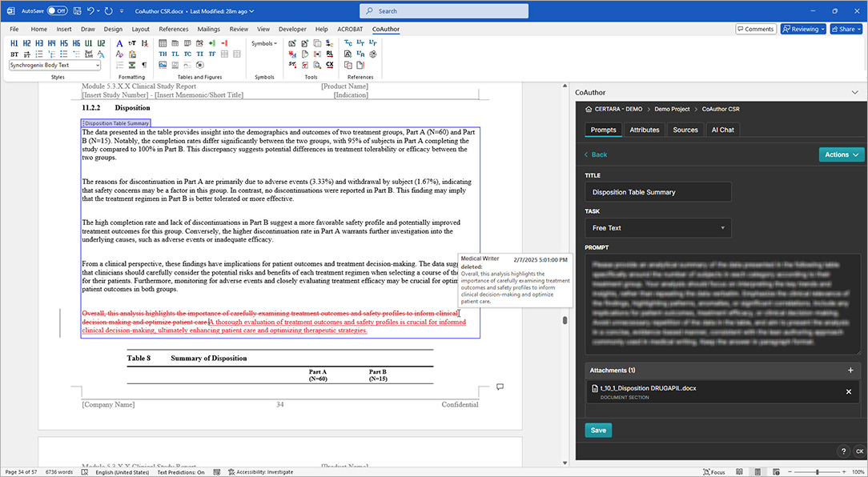Click the CX icon in Tools group
The height and width of the screenshot is (477, 868).
tap(329, 65)
